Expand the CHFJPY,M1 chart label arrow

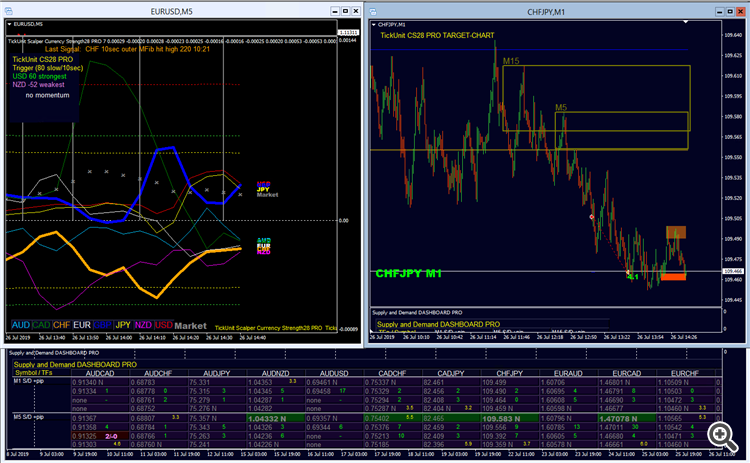[x=374, y=24]
